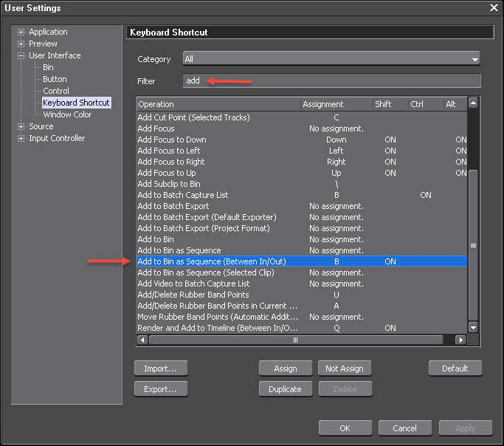Click the Export... button
The height and width of the screenshot is (446, 504).
coord(160,388)
